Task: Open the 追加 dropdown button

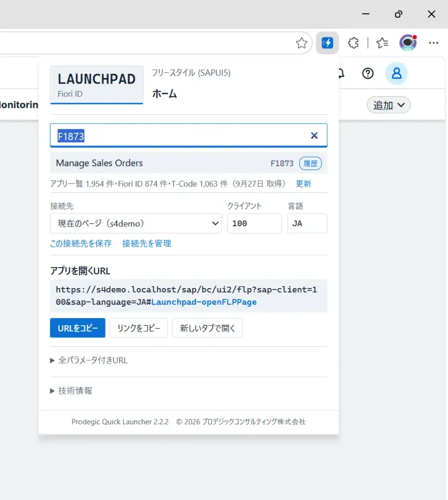Action: click(x=389, y=105)
